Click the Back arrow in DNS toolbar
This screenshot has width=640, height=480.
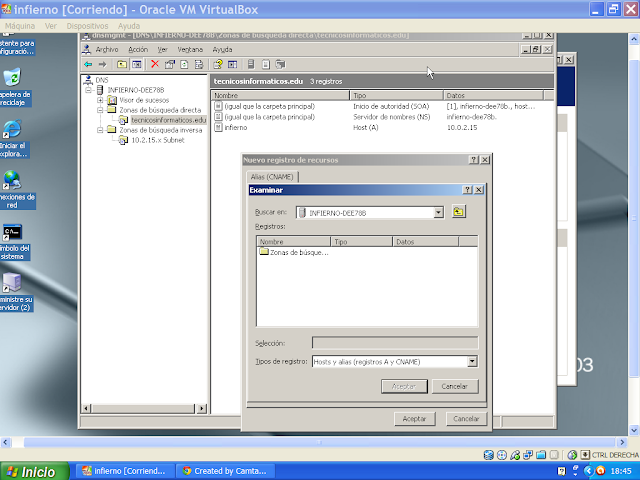[88, 64]
